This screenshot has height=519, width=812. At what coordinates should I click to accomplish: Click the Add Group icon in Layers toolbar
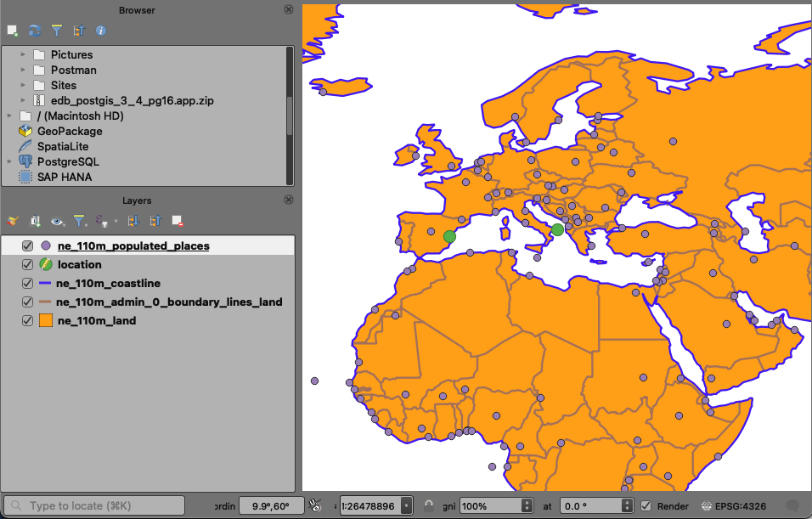35,221
